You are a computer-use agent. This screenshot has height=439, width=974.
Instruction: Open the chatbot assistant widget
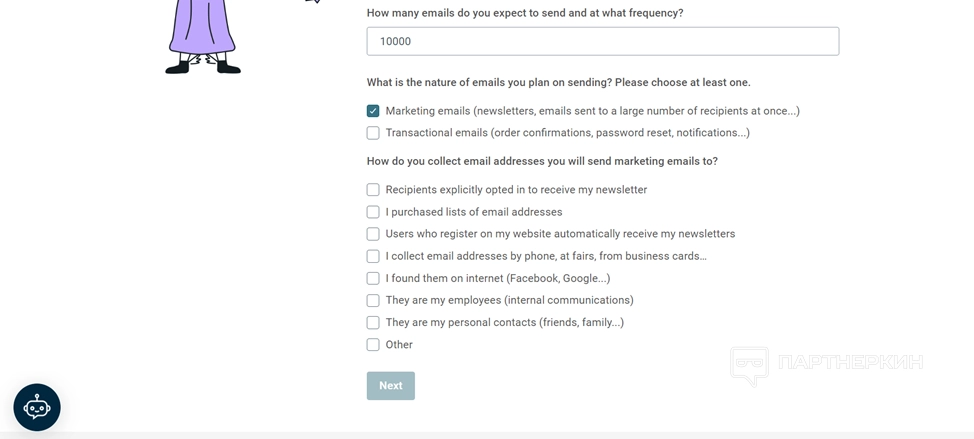(37, 407)
